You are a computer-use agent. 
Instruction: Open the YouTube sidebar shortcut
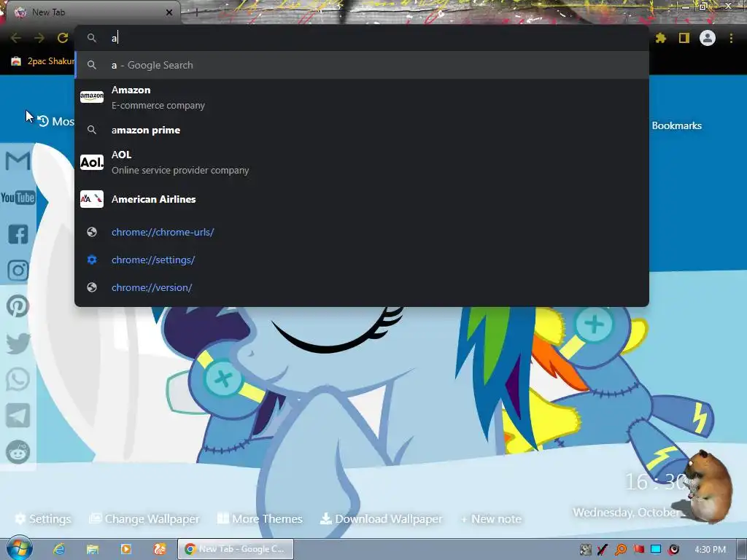(18, 198)
